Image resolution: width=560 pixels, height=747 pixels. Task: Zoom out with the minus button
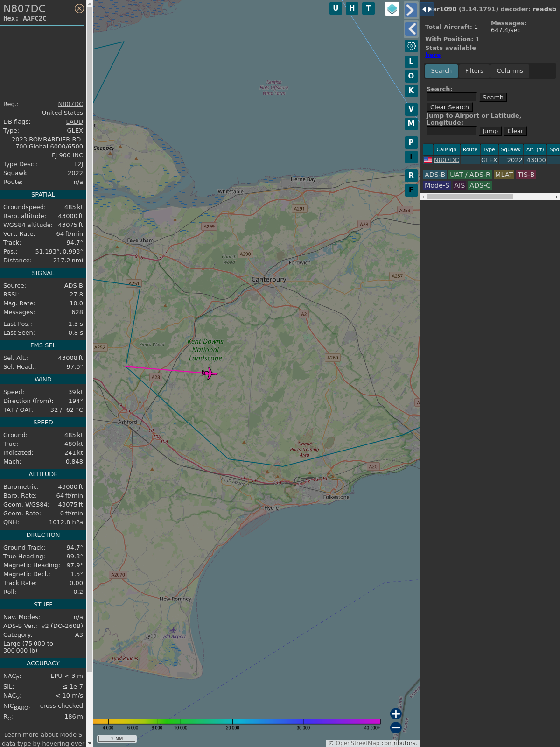[x=396, y=727]
